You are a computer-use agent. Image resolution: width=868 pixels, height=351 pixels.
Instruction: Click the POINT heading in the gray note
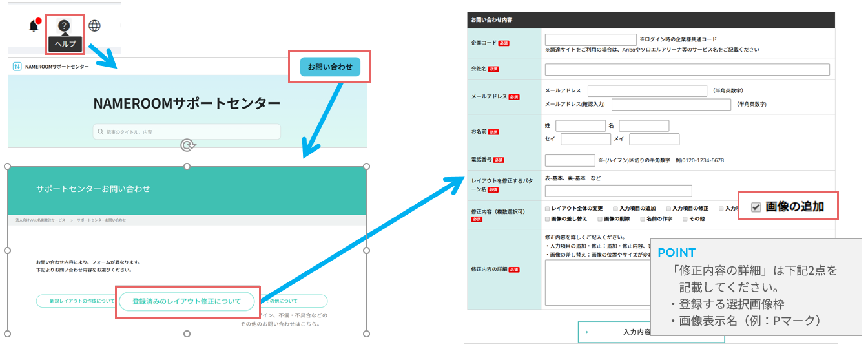point(676,253)
